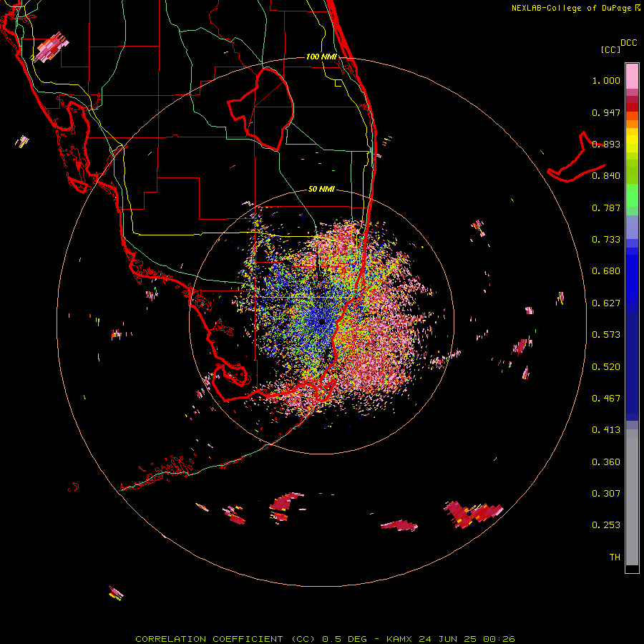Pick the orange color bar segment

point(632,124)
